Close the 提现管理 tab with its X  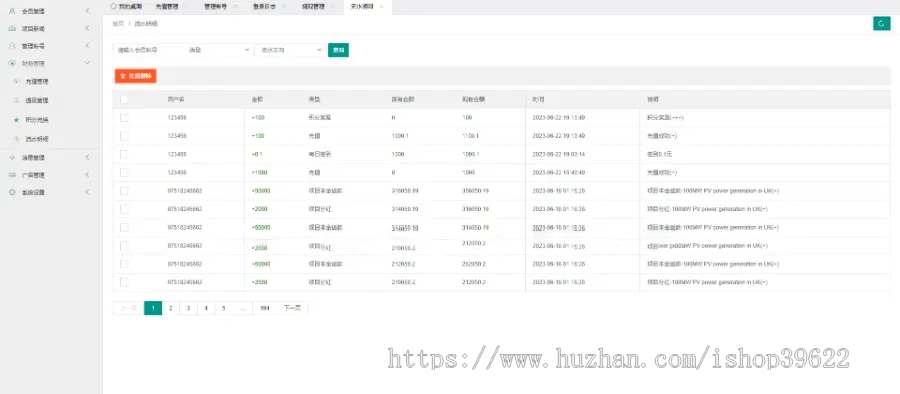click(x=333, y=7)
